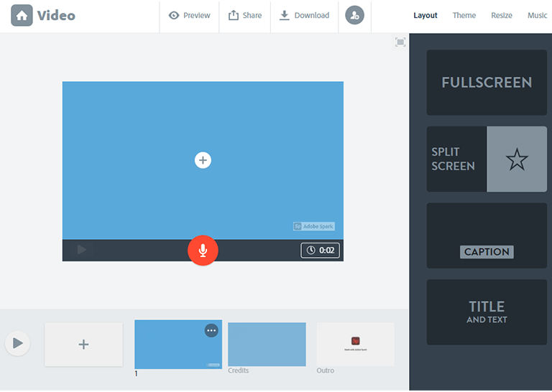Click the Video title text
Viewport: 552px width, 392px height.
pos(56,16)
